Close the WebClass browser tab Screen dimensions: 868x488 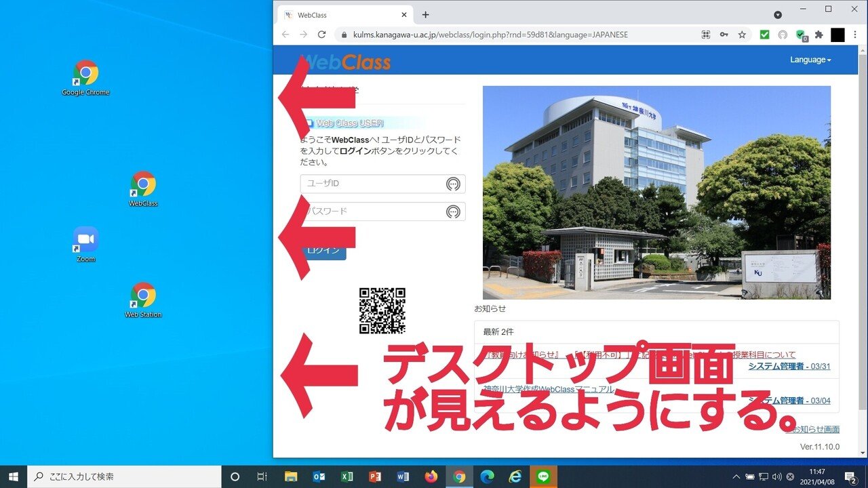point(404,14)
